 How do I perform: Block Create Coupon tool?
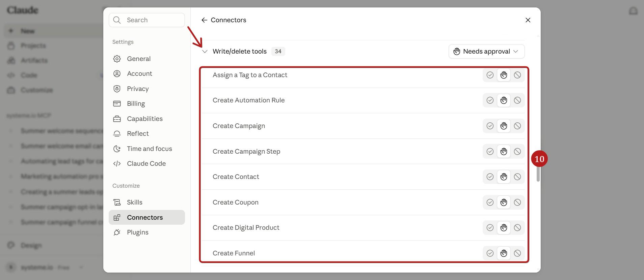517,203
